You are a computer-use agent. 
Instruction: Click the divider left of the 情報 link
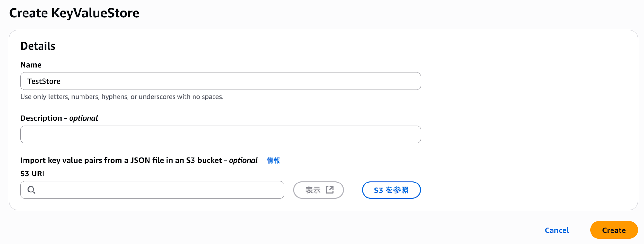click(262, 160)
